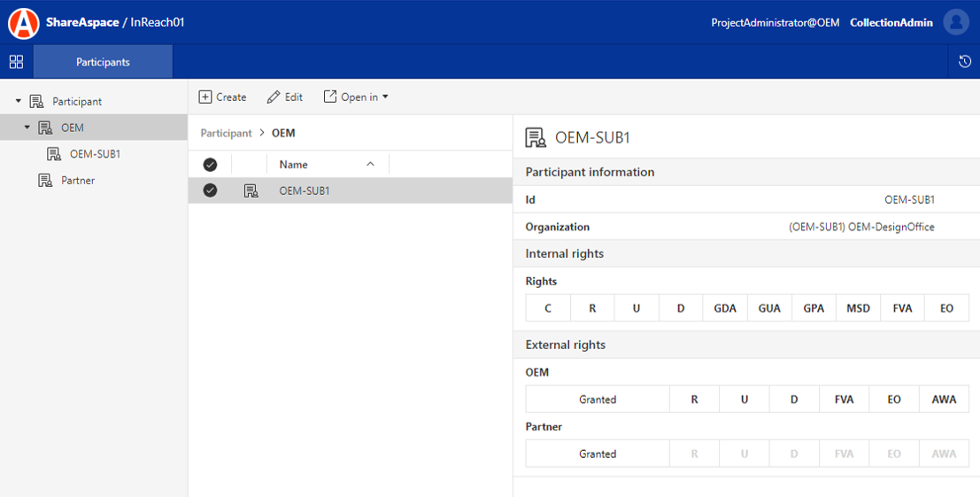Image resolution: width=980 pixels, height=497 pixels.
Task: Open the user avatar icon
Action: (955, 22)
